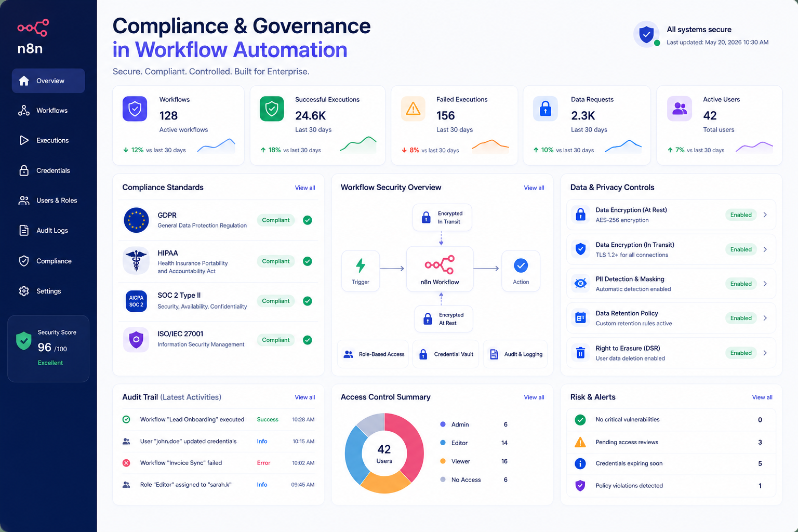Click the Encrypted In Transit lock node
The image size is (798, 532).
[x=442, y=217]
